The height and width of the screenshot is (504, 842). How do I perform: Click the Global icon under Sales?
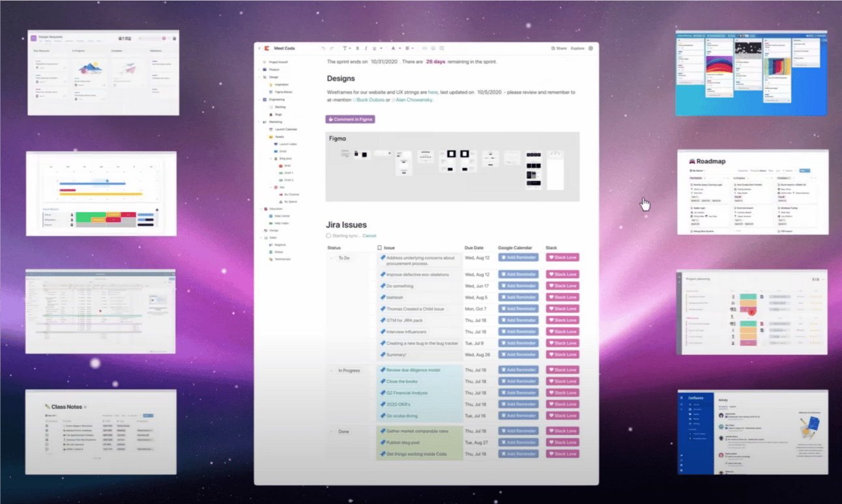point(270,252)
